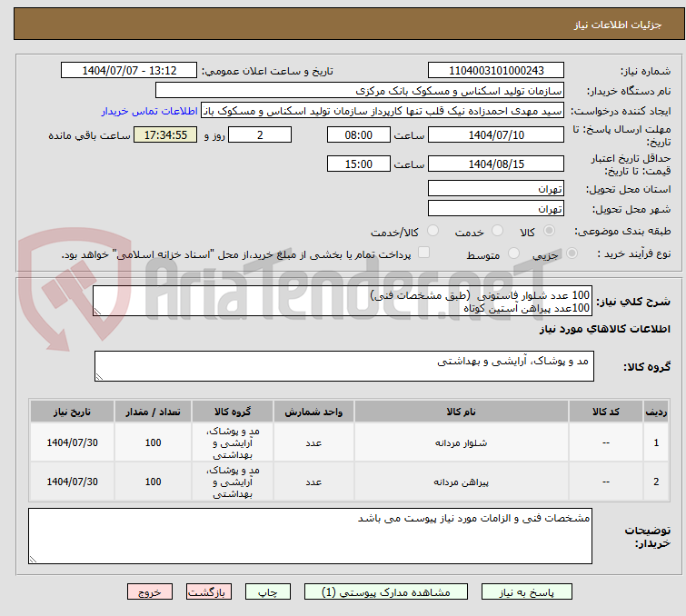The image size is (686, 616).
Task: Click the ردیف column header
Action: click(656, 412)
